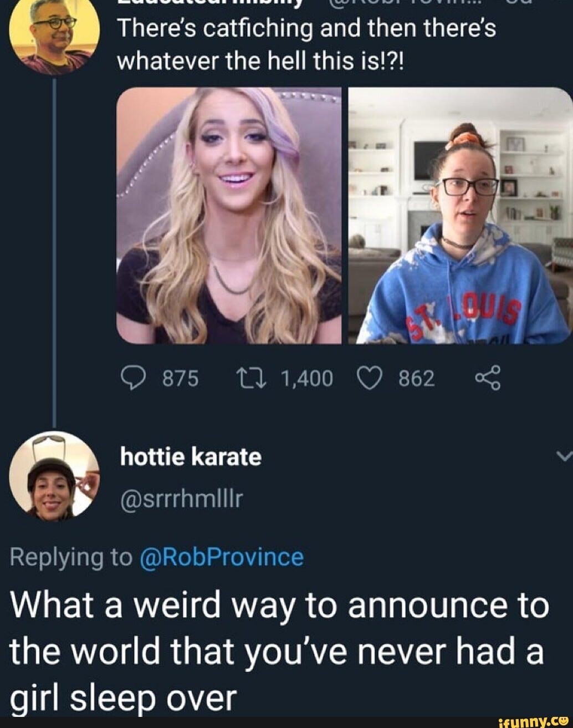The height and width of the screenshot is (728, 573).
Task: Click the 862 likes count
Action: pyautogui.click(x=417, y=379)
